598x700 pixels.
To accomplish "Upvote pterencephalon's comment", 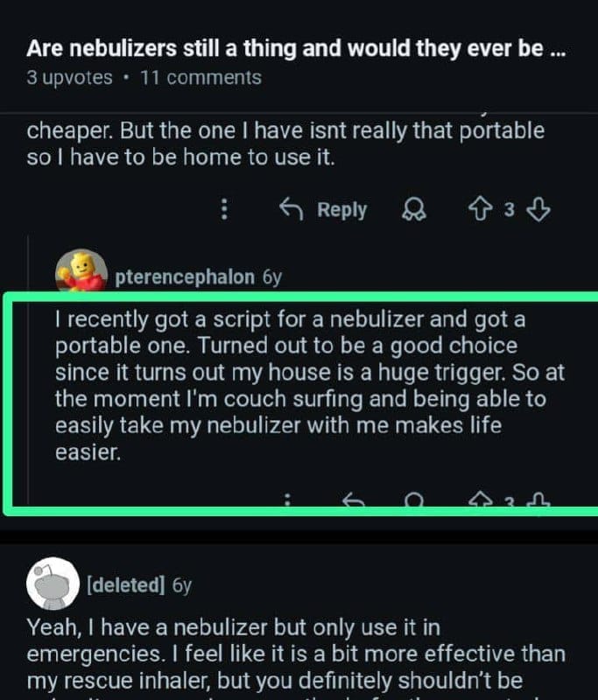I will (x=480, y=501).
